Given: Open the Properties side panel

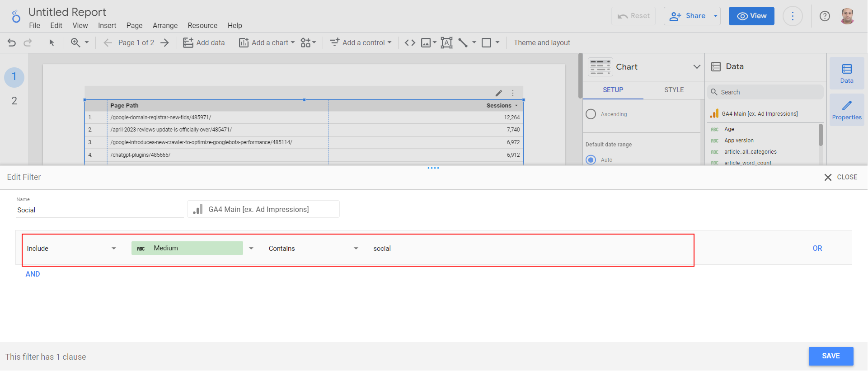Looking at the screenshot, I should click(847, 110).
